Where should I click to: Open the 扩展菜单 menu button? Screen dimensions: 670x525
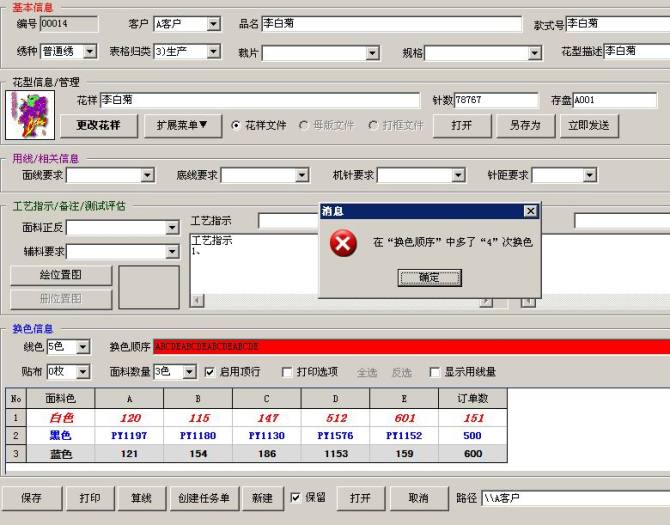(x=183, y=125)
